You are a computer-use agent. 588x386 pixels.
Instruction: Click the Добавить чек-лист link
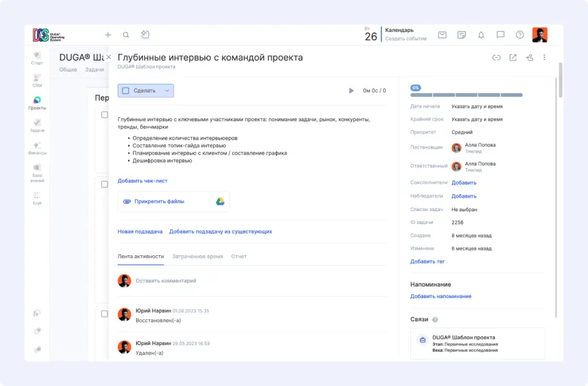click(142, 181)
